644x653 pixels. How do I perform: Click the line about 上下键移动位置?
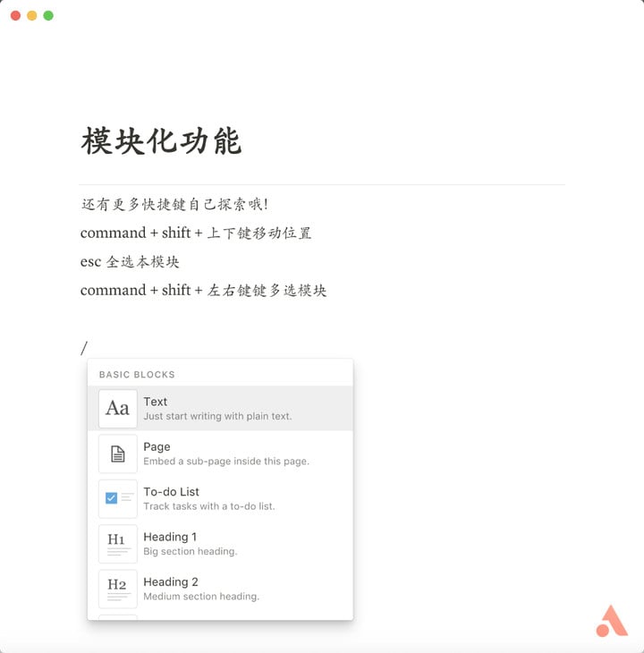pyautogui.click(x=196, y=233)
